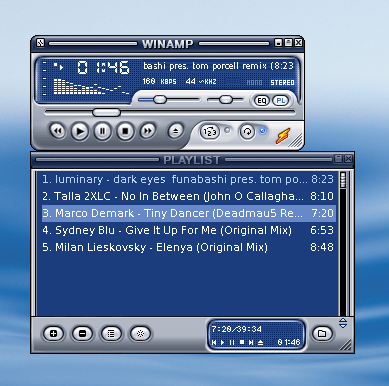
Task: Select track 4 Sydney Blu - Give It Up
Action: click(x=188, y=230)
